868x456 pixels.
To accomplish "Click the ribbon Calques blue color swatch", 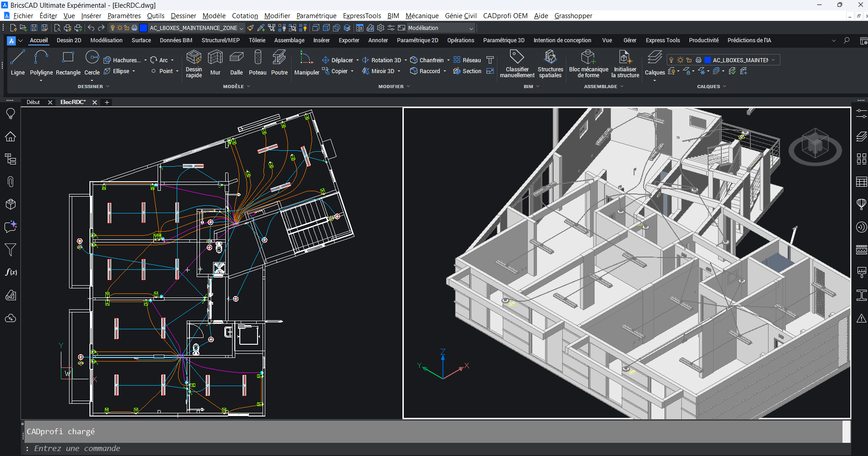I will 708,60.
